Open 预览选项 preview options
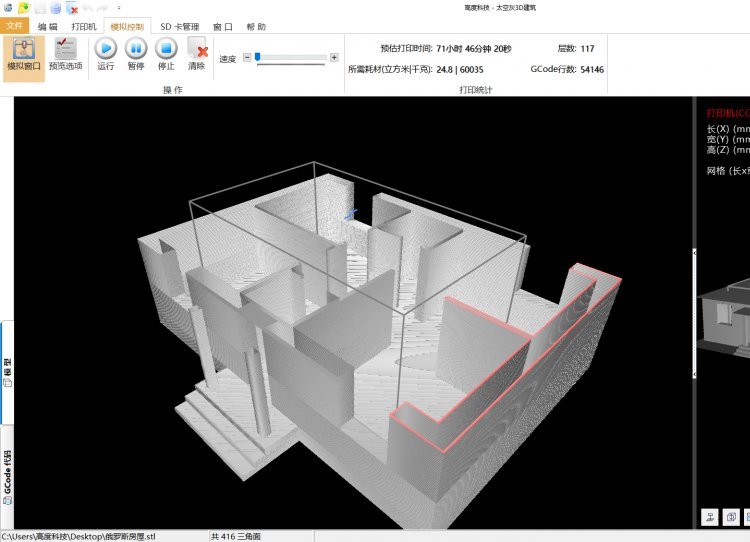750x542 pixels. pos(65,56)
